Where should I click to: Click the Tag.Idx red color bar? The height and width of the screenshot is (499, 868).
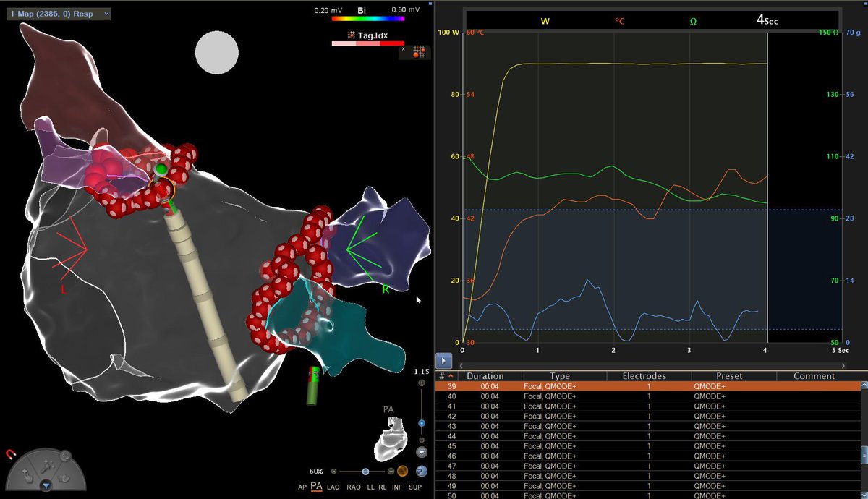[367, 43]
